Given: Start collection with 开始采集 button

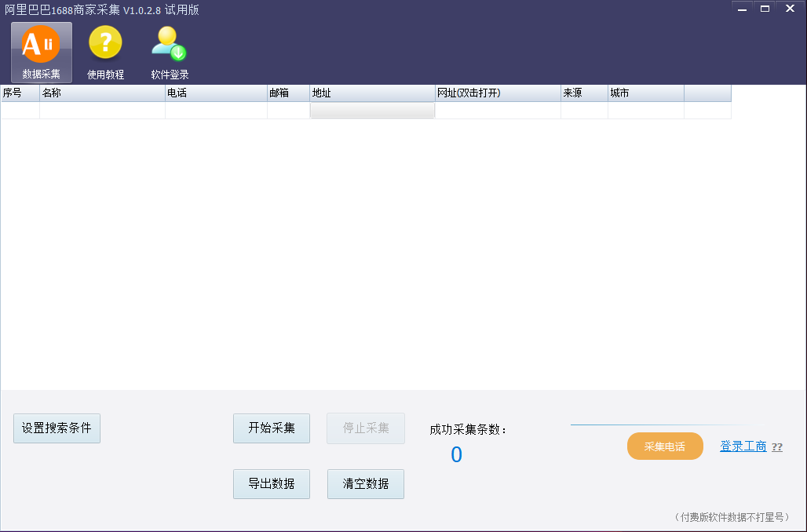Looking at the screenshot, I should pyautogui.click(x=272, y=428).
